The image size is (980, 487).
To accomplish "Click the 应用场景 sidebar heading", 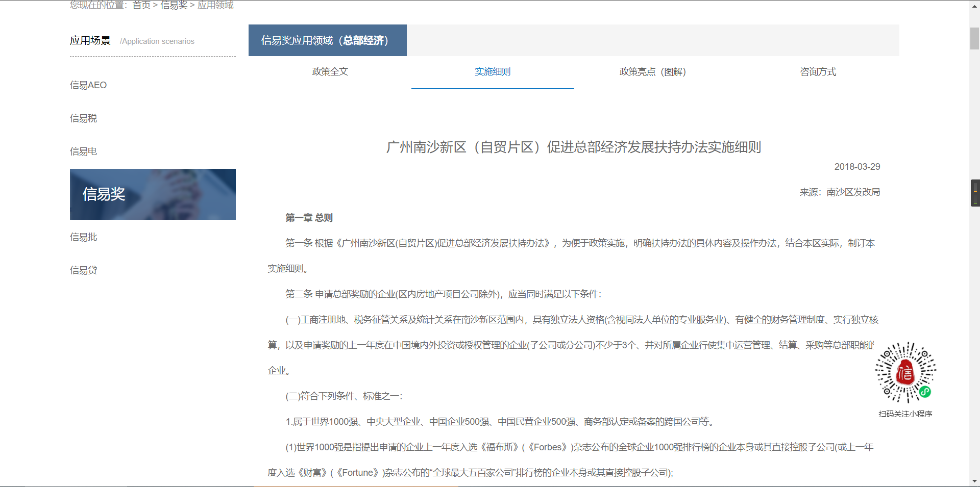I will tap(90, 40).
